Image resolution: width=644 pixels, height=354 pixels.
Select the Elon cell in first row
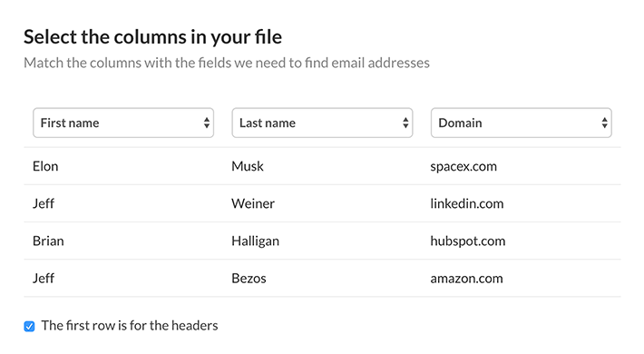point(45,166)
